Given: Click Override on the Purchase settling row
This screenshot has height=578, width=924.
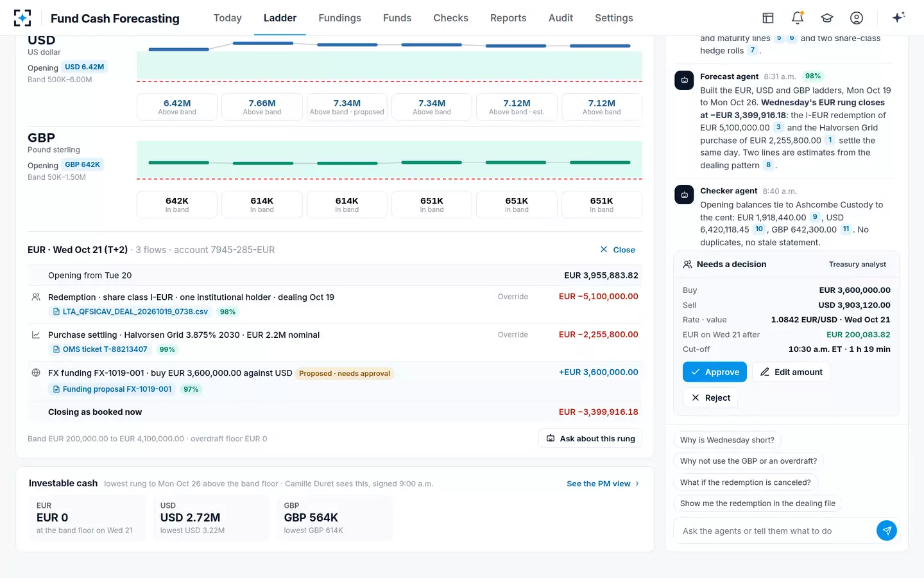Looking at the screenshot, I should click(513, 335).
